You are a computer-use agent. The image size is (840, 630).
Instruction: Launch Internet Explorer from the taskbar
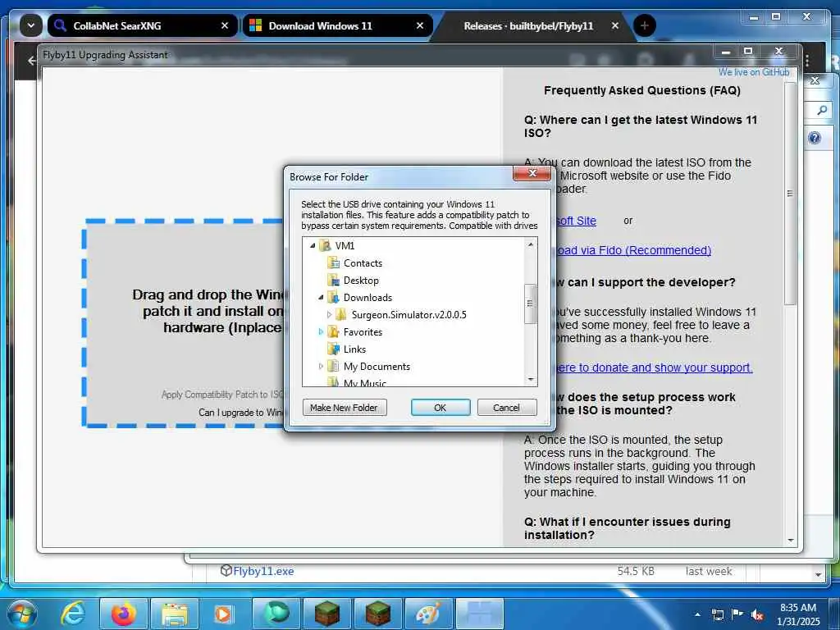(72, 614)
